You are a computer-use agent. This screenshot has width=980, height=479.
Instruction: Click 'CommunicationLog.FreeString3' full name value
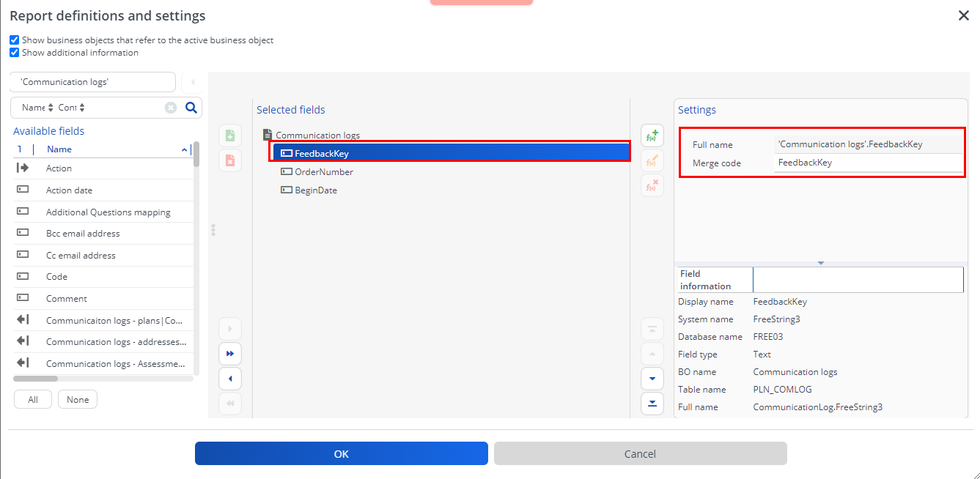[x=818, y=406]
